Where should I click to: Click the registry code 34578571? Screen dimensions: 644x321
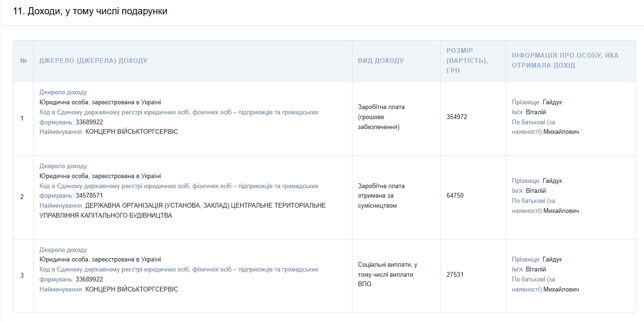[x=89, y=196]
